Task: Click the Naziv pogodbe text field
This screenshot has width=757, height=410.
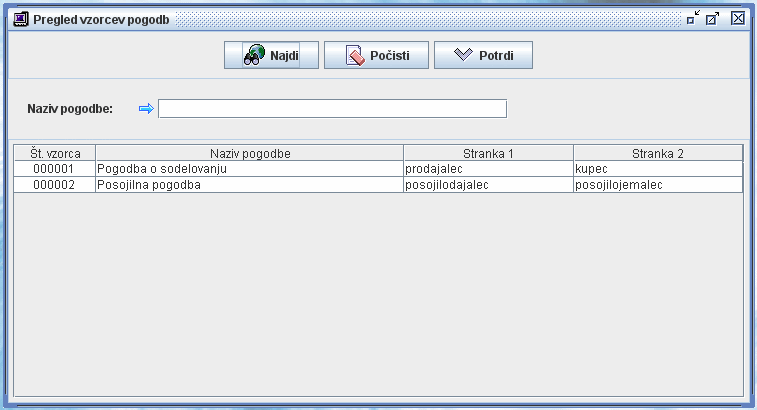Action: [x=332, y=109]
